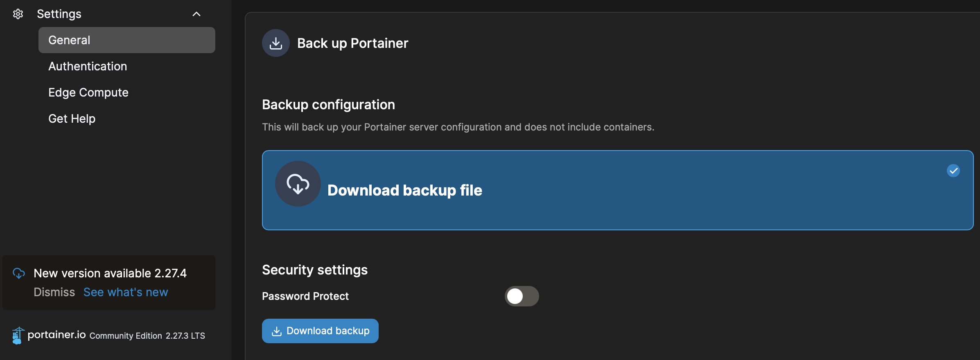Click the Backup configuration heading
The height and width of the screenshot is (360, 980).
[x=328, y=105]
